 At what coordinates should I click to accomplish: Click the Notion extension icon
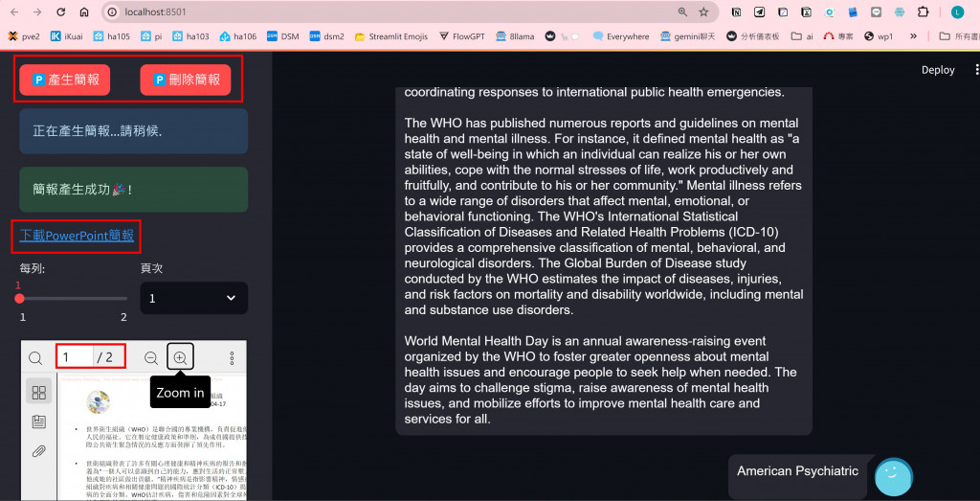[737, 11]
